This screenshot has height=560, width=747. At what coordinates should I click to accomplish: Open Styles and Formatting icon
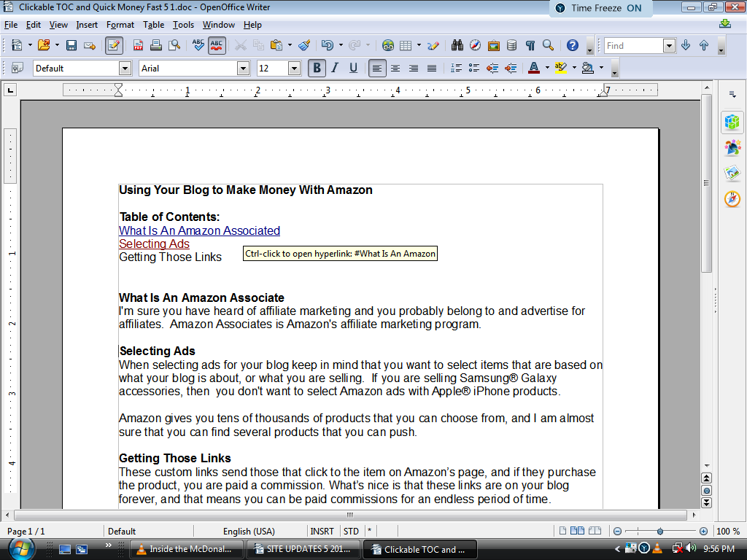pyautogui.click(x=18, y=68)
